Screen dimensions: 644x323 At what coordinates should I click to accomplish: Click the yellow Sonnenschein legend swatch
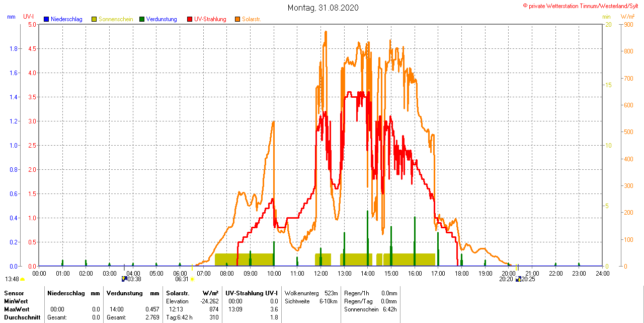[x=94, y=19]
